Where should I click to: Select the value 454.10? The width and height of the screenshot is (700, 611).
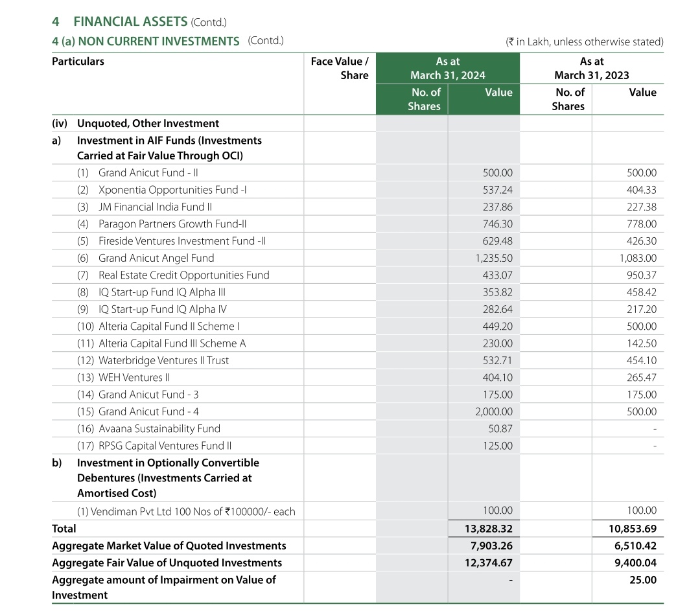[x=642, y=360]
